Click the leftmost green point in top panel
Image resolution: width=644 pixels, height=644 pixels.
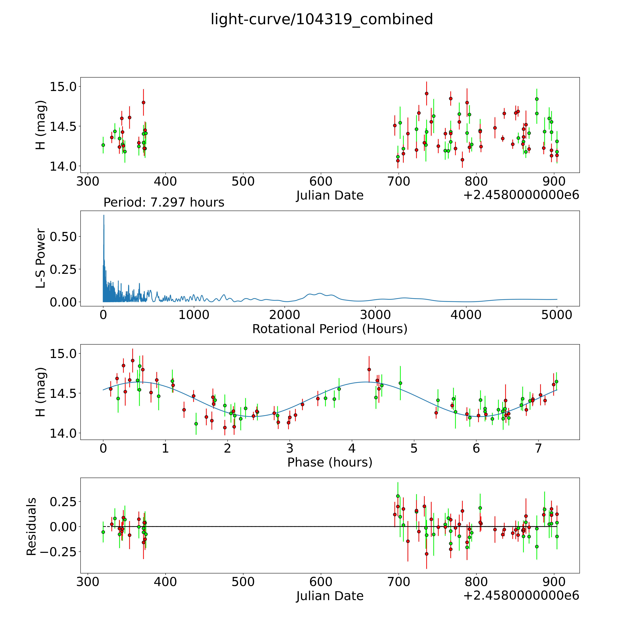tap(103, 145)
